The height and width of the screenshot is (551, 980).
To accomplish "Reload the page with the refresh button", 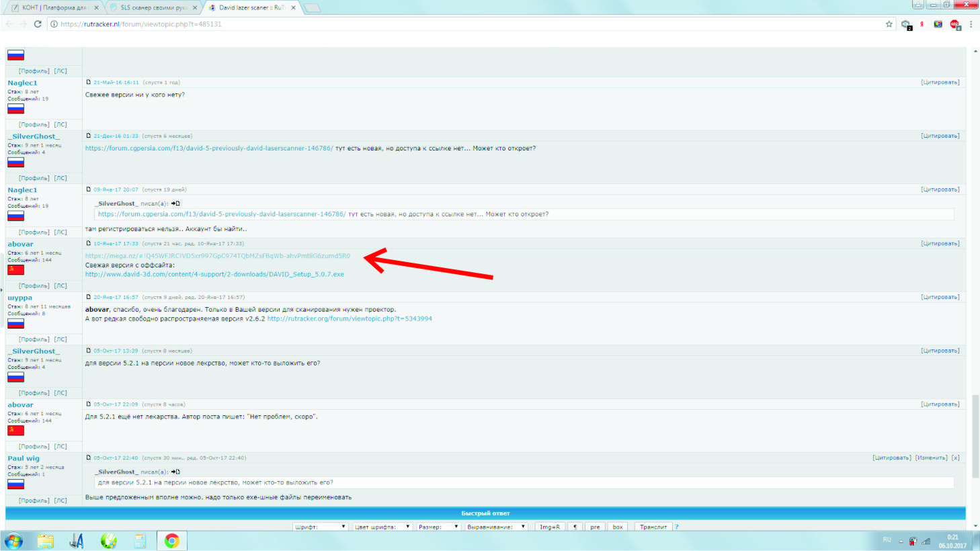I will pyautogui.click(x=38, y=24).
